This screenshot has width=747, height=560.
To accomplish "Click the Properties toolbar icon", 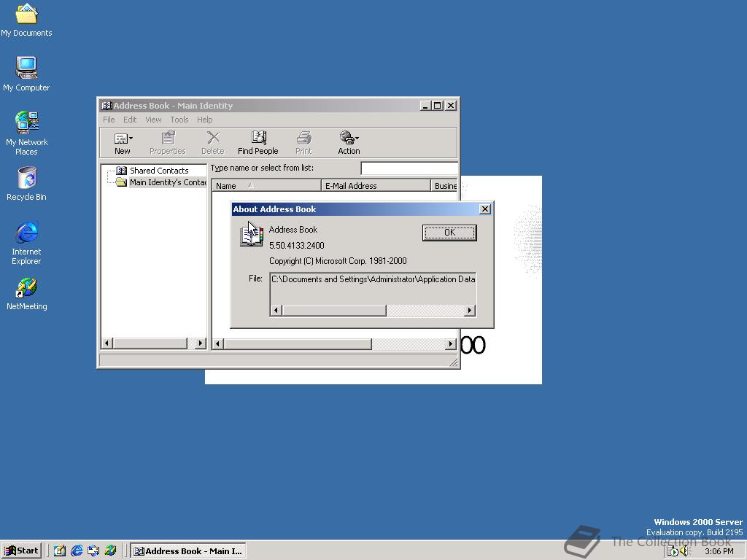I will tap(168, 139).
